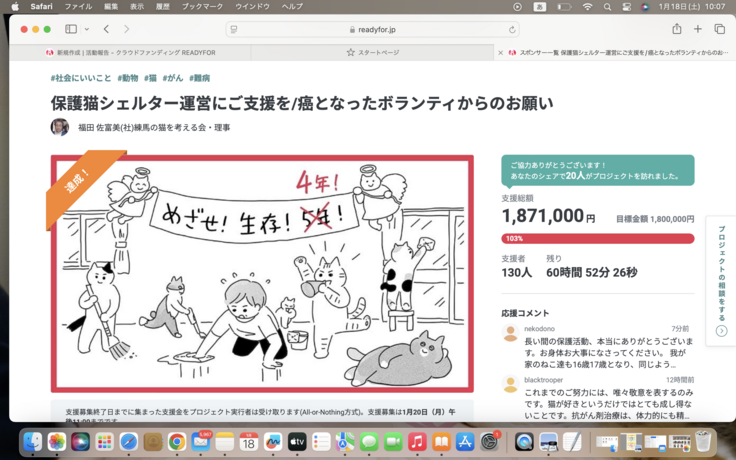Click the #社会にいいこと hashtag link
Image resolution: width=736 pixels, height=460 pixels.
pyautogui.click(x=80, y=78)
